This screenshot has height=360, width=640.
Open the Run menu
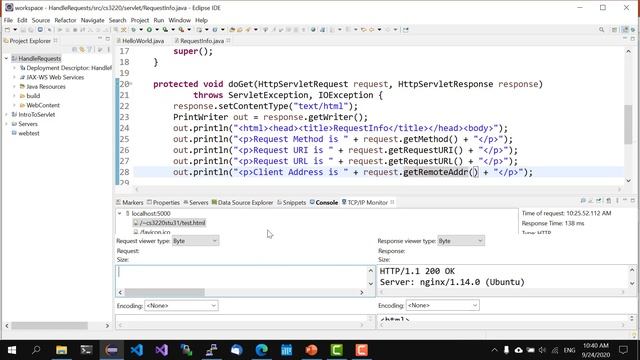pyautogui.click(x=159, y=20)
